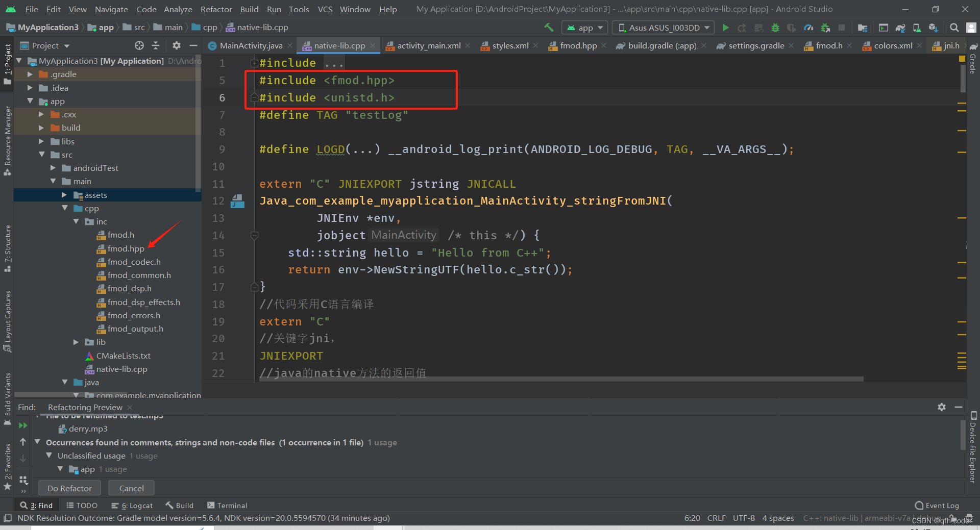Click the Debug app bug icon
The image size is (980, 530).
pos(775,28)
